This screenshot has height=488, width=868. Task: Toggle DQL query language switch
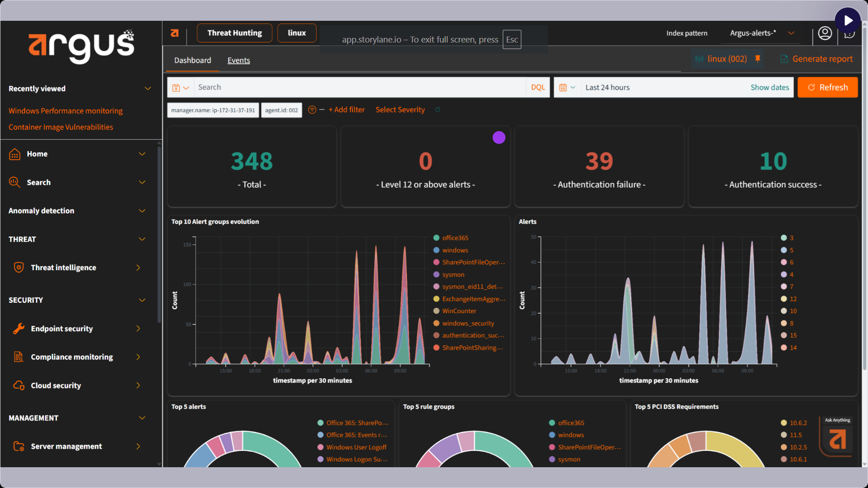[x=538, y=88]
